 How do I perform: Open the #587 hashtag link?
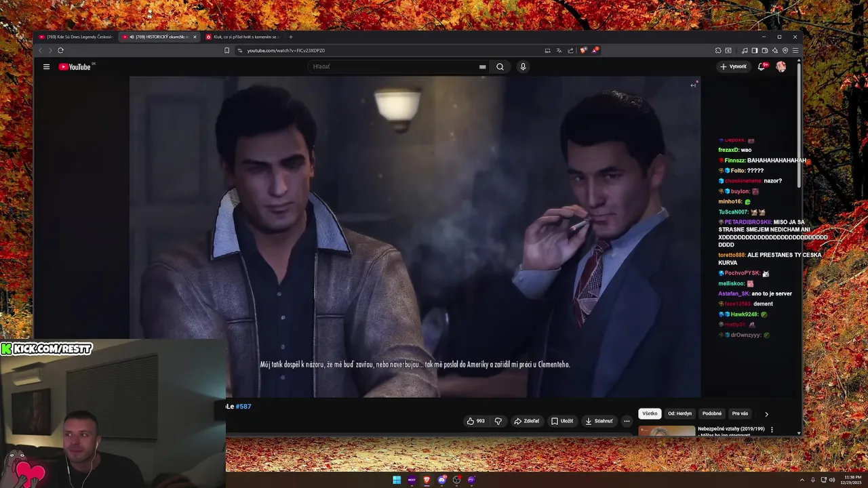point(243,407)
